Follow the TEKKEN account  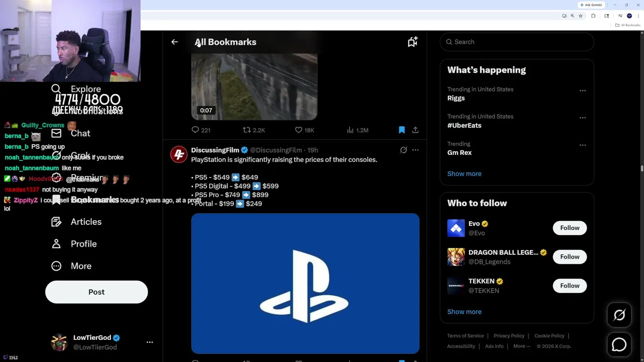[x=570, y=286]
